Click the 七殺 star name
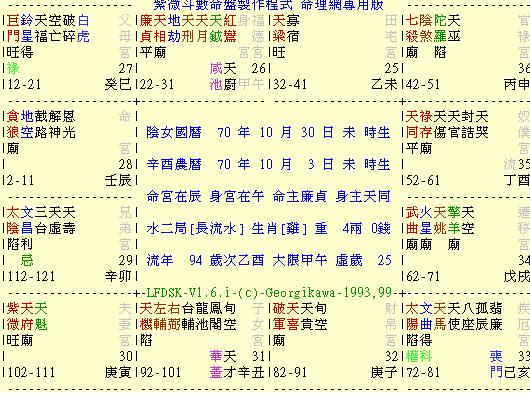This screenshot has height=398, width=530. point(412,28)
